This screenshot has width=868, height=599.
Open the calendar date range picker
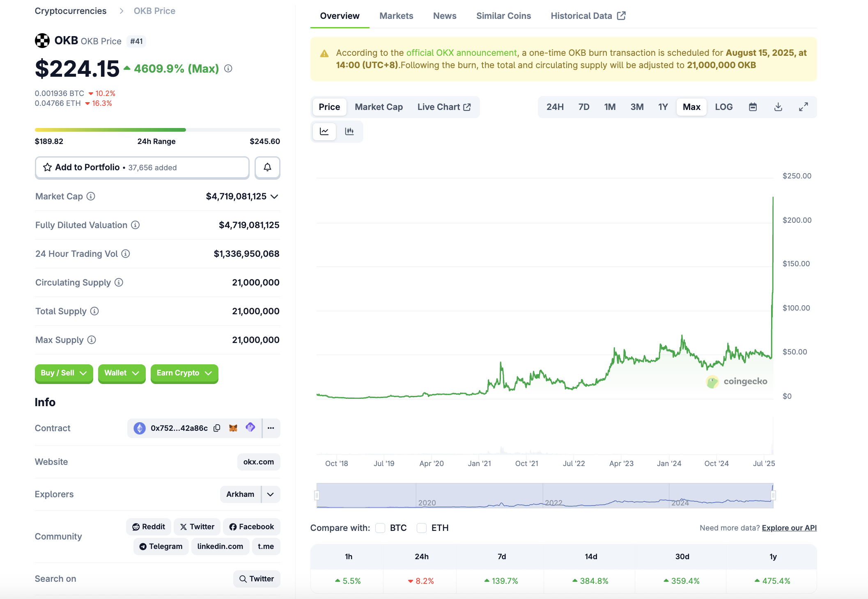click(x=753, y=107)
